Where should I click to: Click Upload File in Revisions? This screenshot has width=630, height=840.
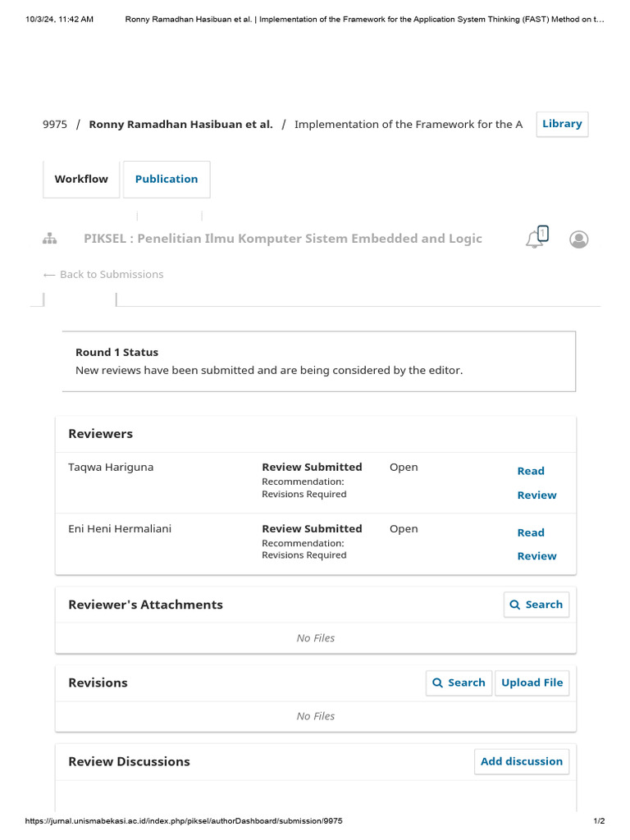pos(532,682)
